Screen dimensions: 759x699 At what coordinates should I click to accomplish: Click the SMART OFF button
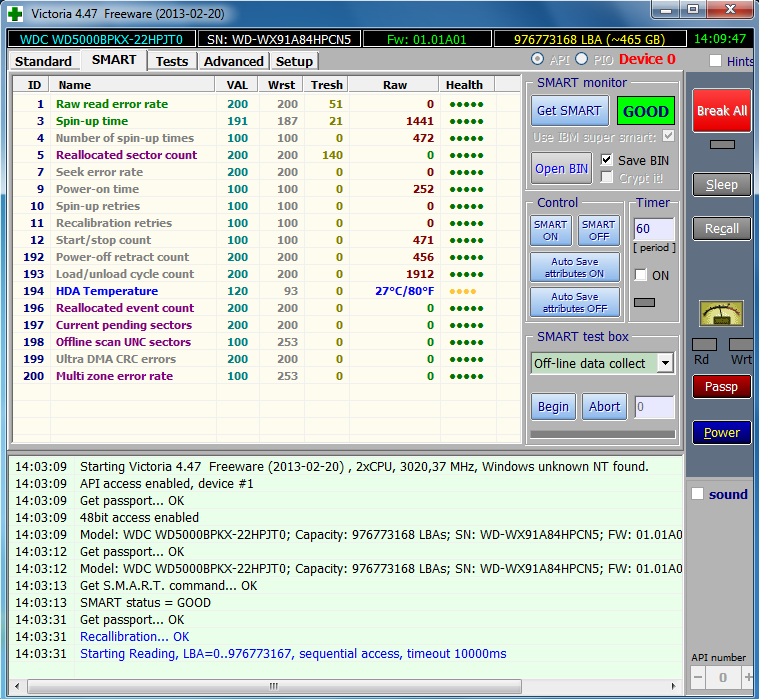[599, 230]
